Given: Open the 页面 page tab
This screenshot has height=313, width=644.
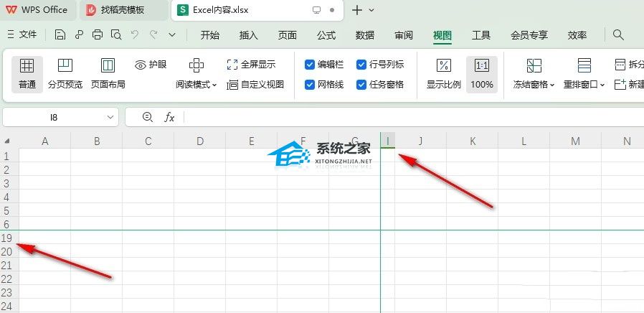Looking at the screenshot, I should pos(287,35).
